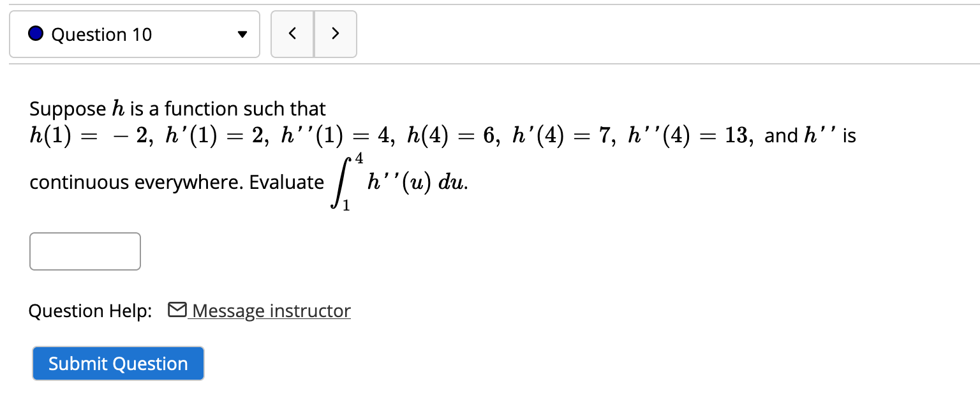Click the Question Help section label

point(89,310)
